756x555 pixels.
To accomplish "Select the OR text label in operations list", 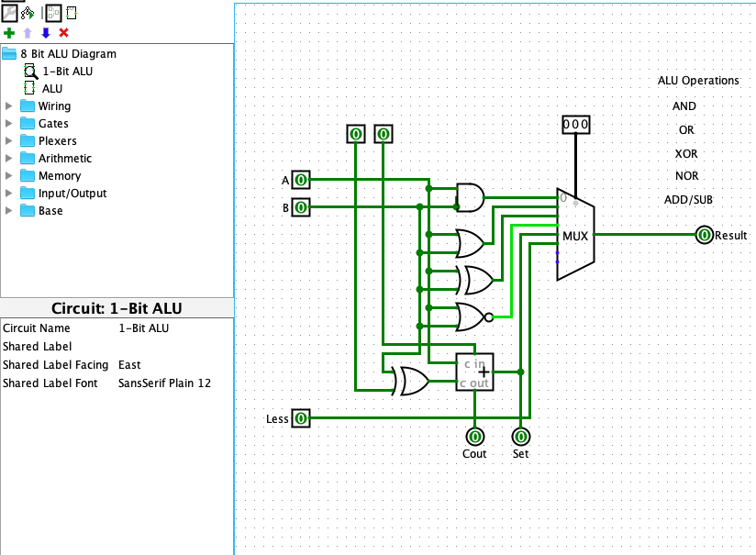I will 686,130.
